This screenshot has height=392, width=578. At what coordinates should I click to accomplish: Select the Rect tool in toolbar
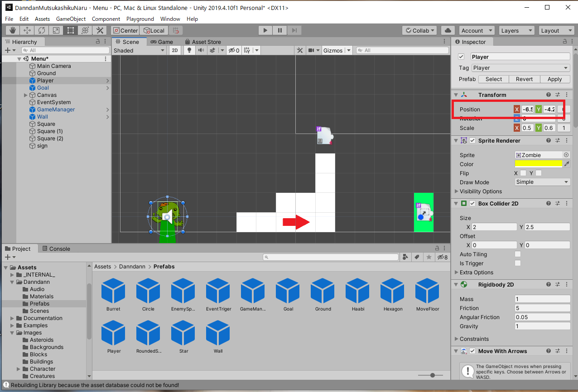[x=71, y=30]
